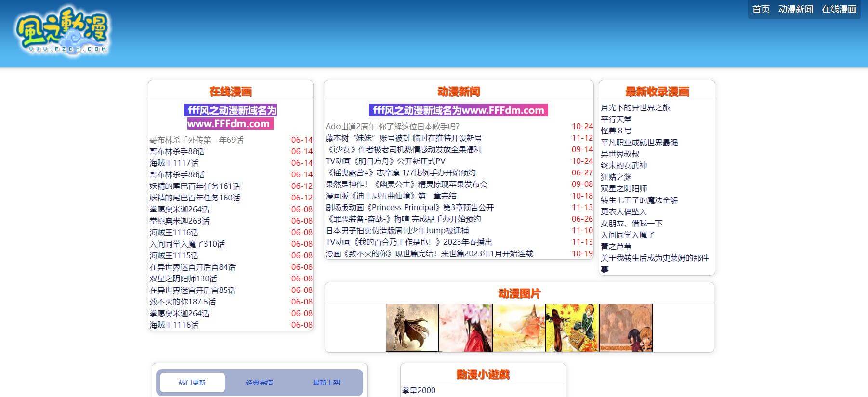This screenshot has width=868, height=397.
Task: Open 怪兽8号 in newly added manga
Action: [x=616, y=131]
